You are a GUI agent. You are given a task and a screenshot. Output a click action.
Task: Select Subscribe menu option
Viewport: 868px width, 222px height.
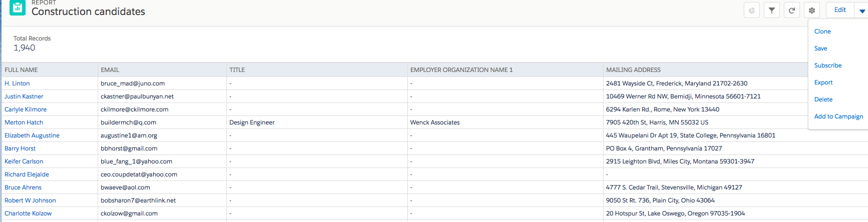[828, 65]
